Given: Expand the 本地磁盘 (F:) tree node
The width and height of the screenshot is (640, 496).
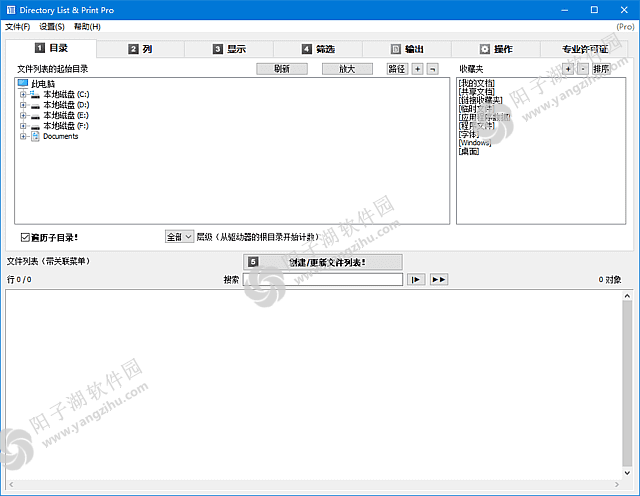Looking at the screenshot, I should tap(23, 126).
